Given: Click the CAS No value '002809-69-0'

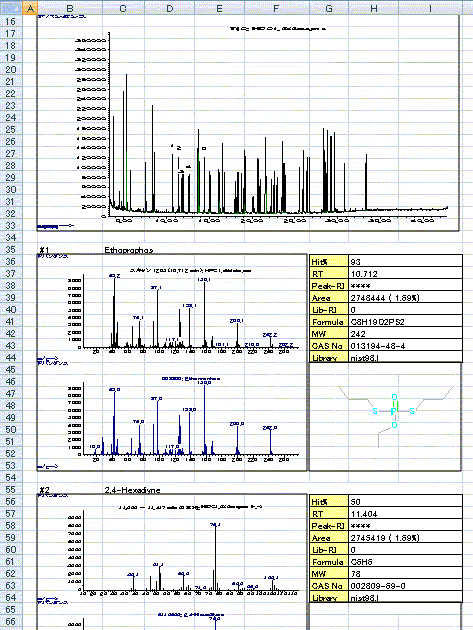Looking at the screenshot, I should [x=405, y=586].
